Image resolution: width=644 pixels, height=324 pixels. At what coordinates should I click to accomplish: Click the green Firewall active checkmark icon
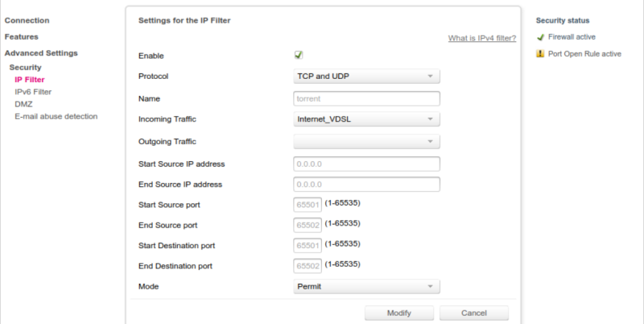tap(541, 37)
